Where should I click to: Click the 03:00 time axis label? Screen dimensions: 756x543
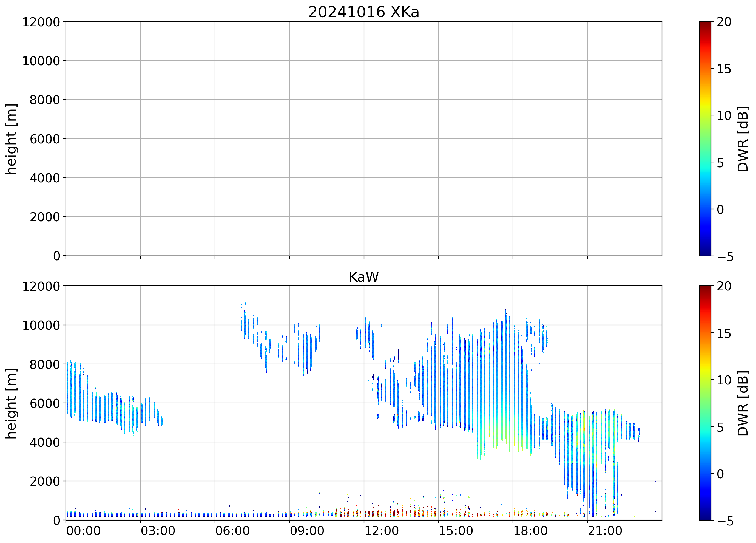tap(158, 531)
